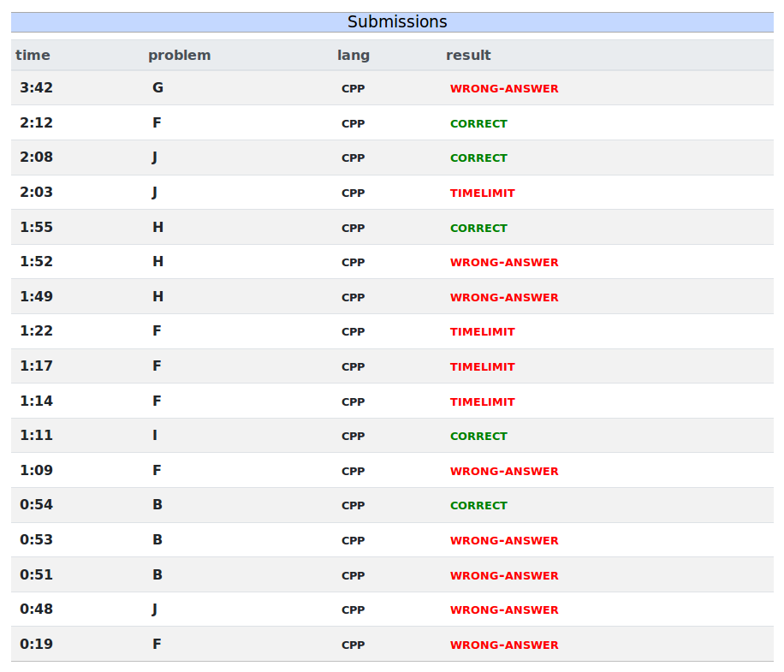This screenshot has width=784, height=672.
Task: Open the submission made at 3:42
Action: coord(36,88)
